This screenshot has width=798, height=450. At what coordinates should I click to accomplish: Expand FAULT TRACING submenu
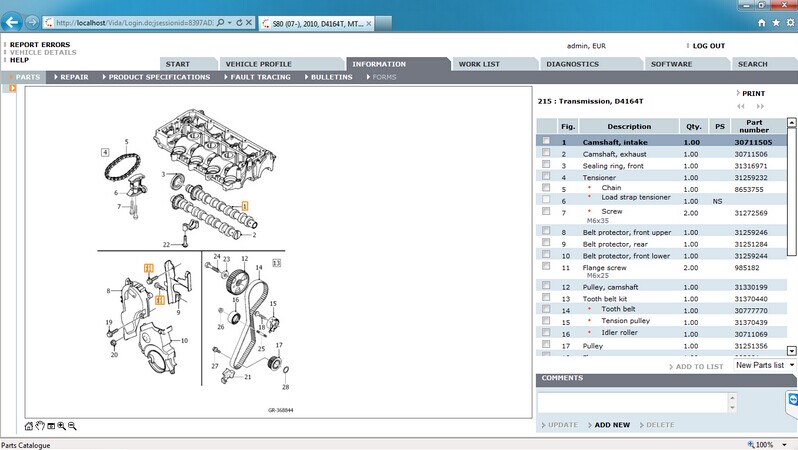pos(258,77)
